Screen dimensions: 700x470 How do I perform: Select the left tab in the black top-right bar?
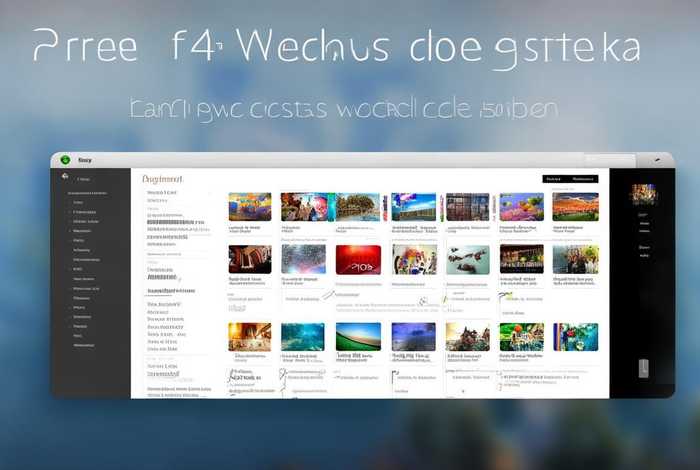coord(554,179)
